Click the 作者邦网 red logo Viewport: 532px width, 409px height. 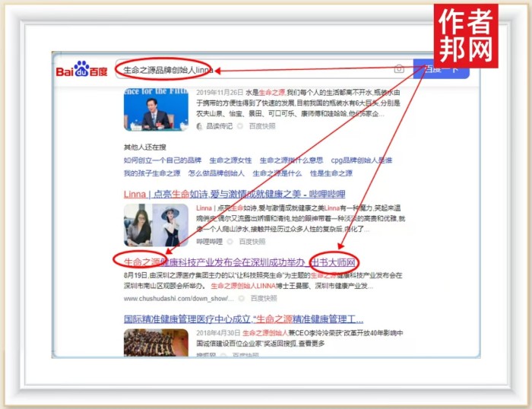coord(466,36)
